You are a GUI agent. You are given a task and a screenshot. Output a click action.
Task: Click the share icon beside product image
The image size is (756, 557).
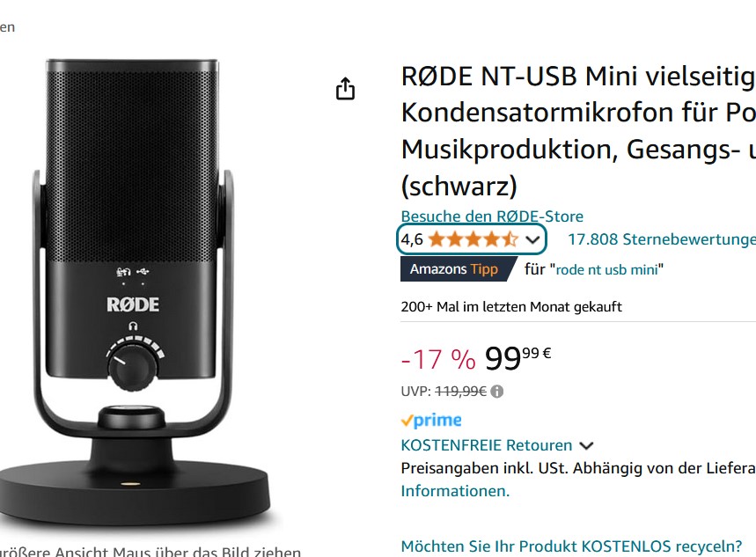(345, 89)
